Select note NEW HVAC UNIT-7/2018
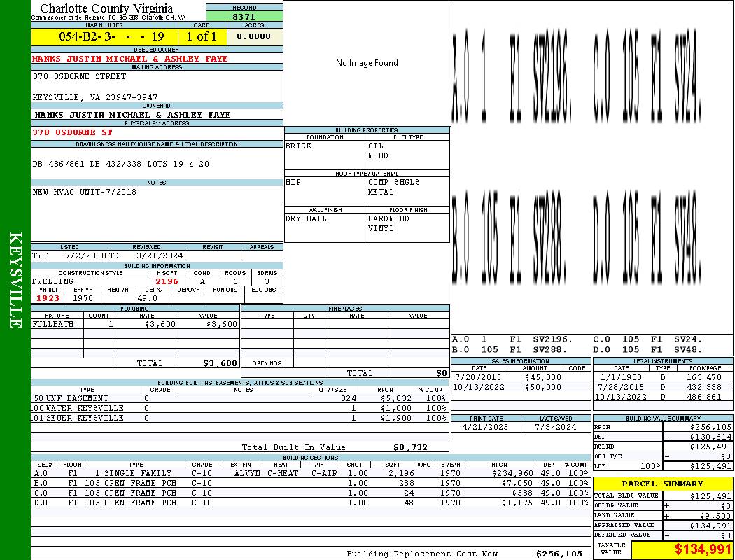The image size is (735, 560). [x=85, y=192]
